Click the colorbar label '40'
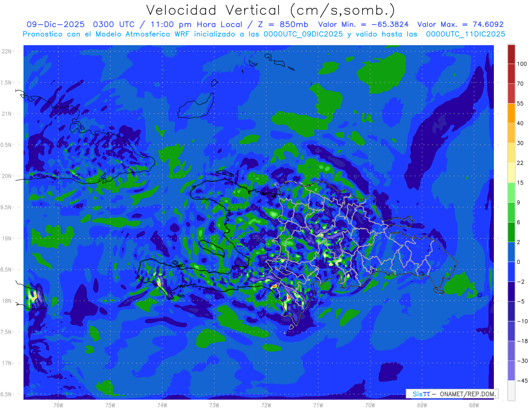 click(520, 123)
